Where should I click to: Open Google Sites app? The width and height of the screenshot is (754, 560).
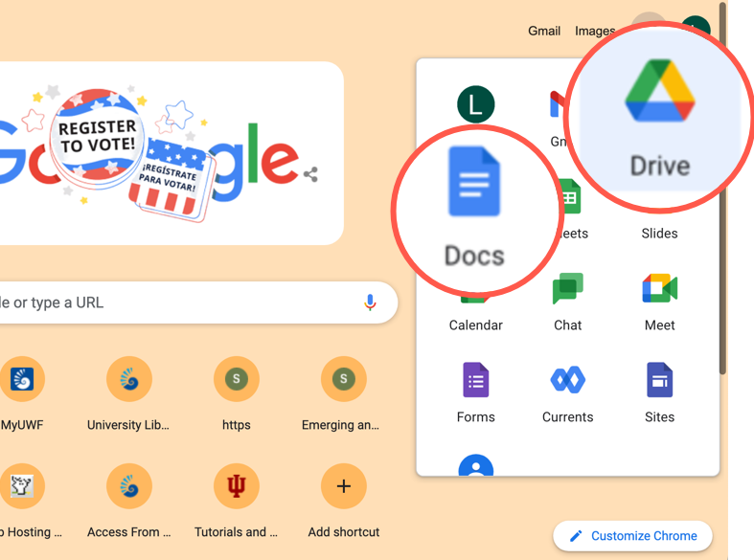click(x=660, y=392)
